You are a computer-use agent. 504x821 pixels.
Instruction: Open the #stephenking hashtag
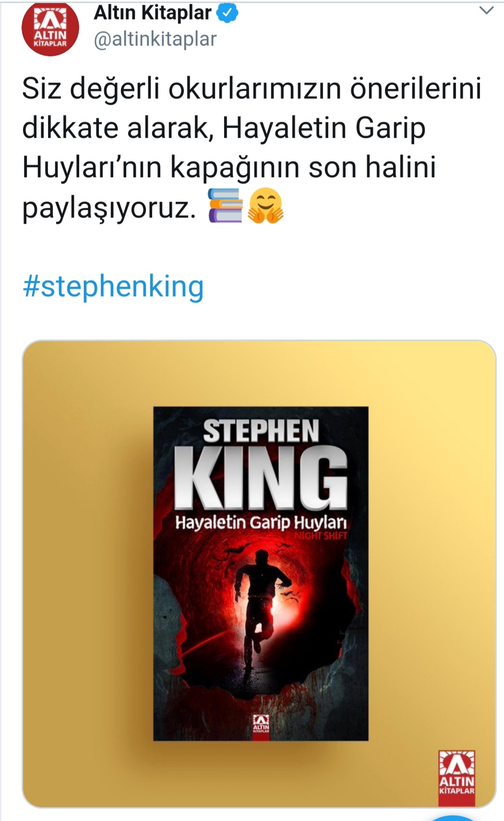coord(113,287)
